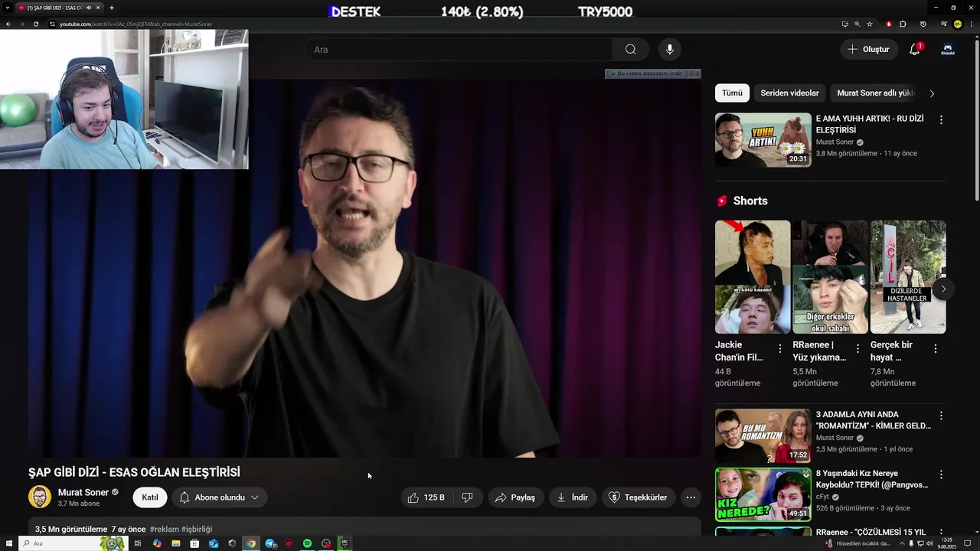
Task: Go back with browser back arrow
Action: pyautogui.click(x=8, y=24)
